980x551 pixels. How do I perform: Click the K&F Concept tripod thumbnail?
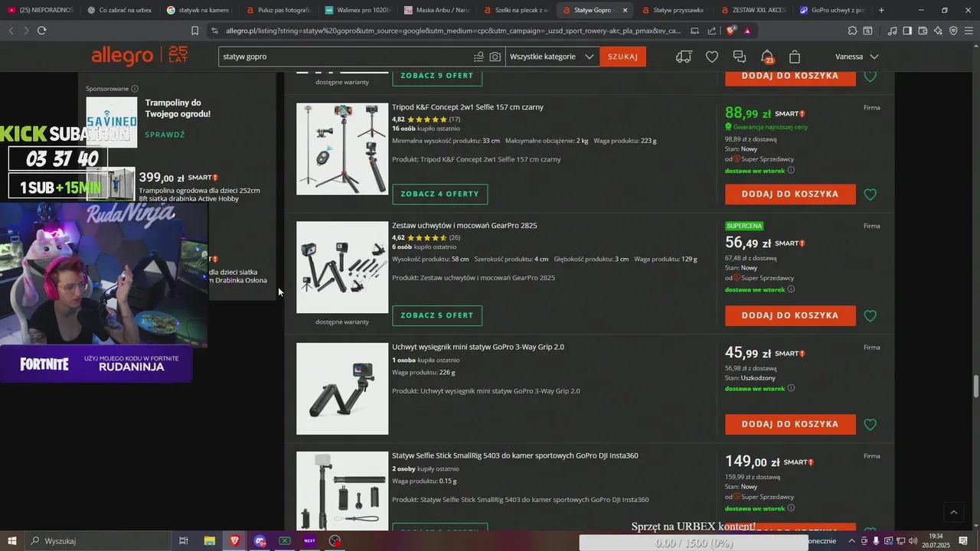pyautogui.click(x=342, y=149)
